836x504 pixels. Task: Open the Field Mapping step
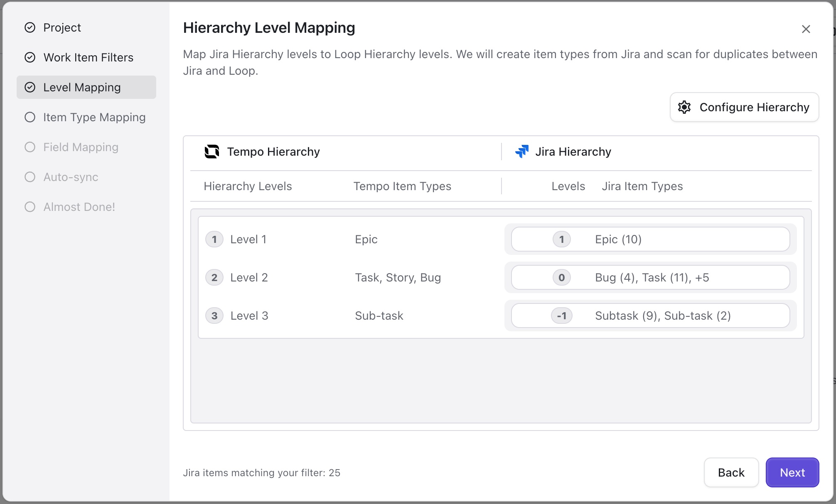pos(86,147)
